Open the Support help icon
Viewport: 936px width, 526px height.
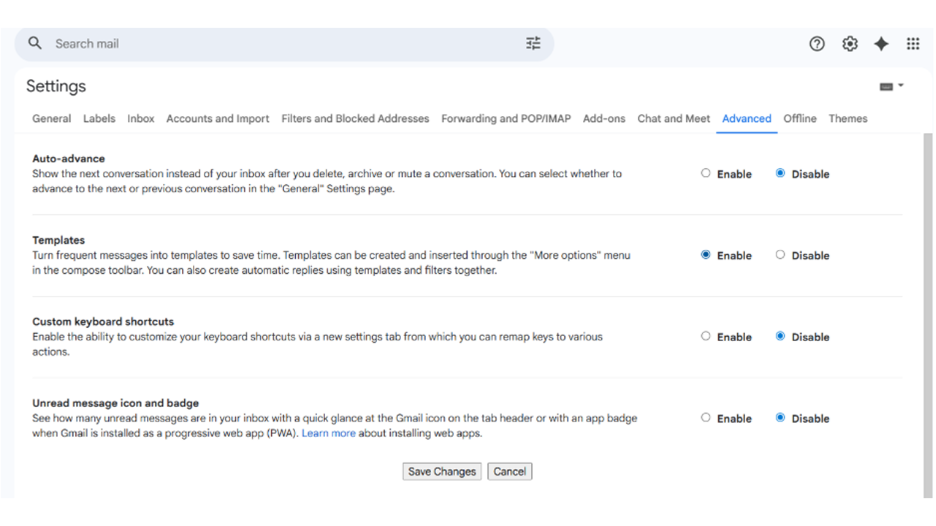point(817,44)
